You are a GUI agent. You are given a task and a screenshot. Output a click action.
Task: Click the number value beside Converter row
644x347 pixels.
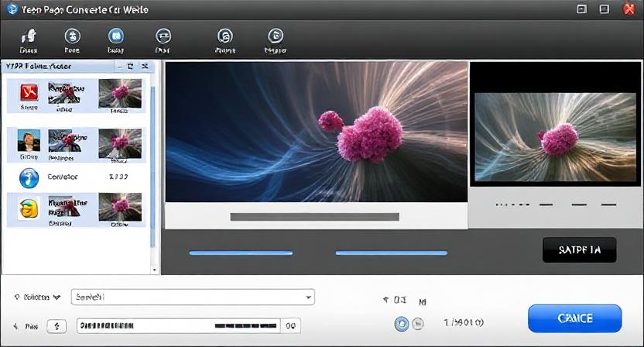(x=118, y=177)
